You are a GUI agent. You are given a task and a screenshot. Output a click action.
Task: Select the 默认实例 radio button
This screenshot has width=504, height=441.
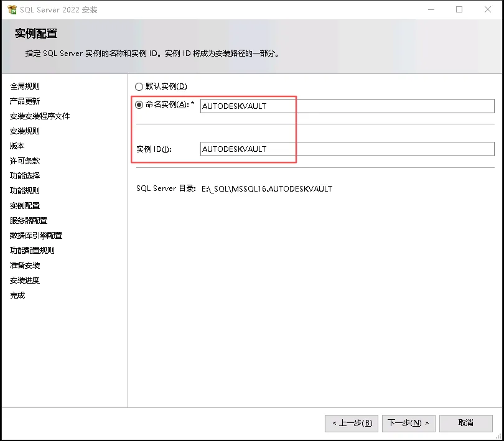(x=139, y=86)
